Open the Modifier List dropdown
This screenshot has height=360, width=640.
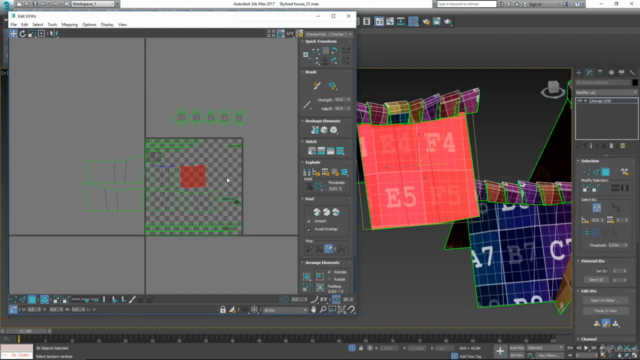tap(606, 93)
